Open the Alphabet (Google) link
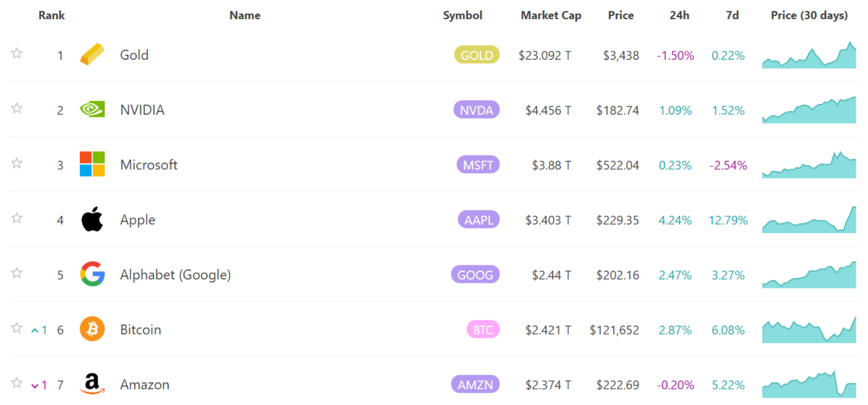This screenshot has width=868, height=405. click(x=175, y=275)
